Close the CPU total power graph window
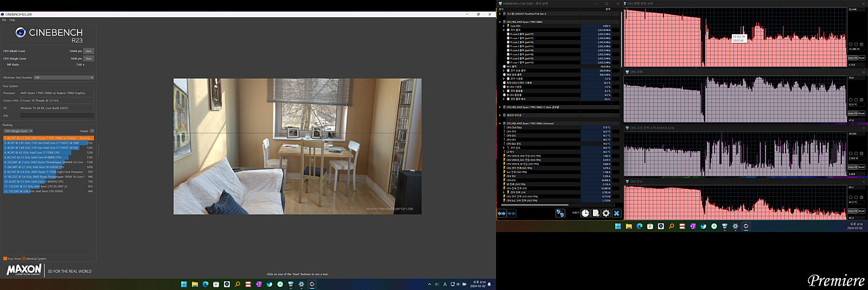Image resolution: width=868 pixels, height=290 pixels. 864,3
